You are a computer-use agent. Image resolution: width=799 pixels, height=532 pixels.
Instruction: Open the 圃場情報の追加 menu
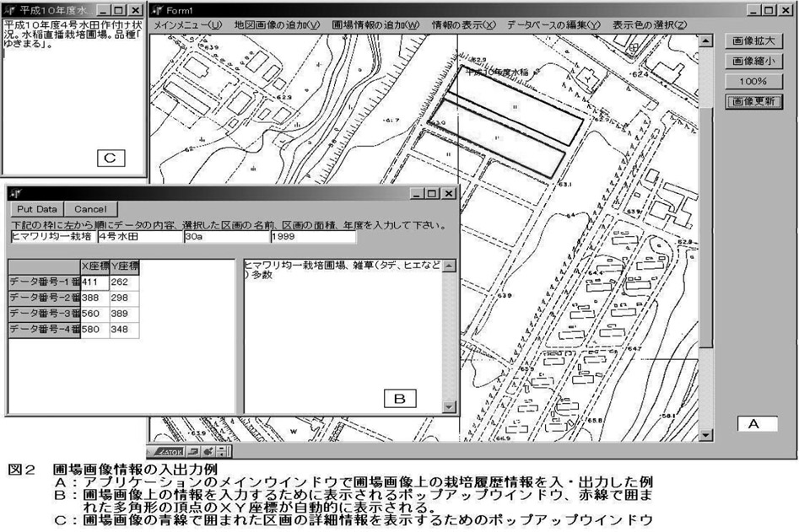[x=375, y=25]
